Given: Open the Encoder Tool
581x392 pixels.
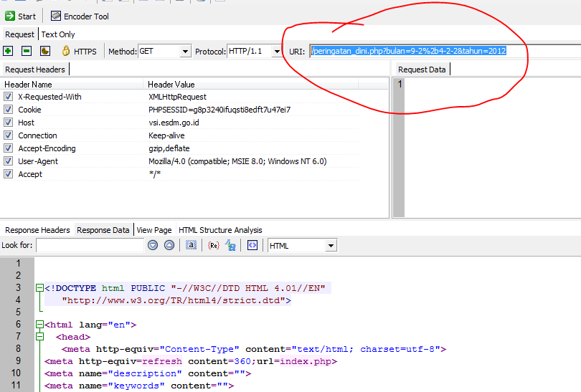Looking at the screenshot, I should (80, 16).
